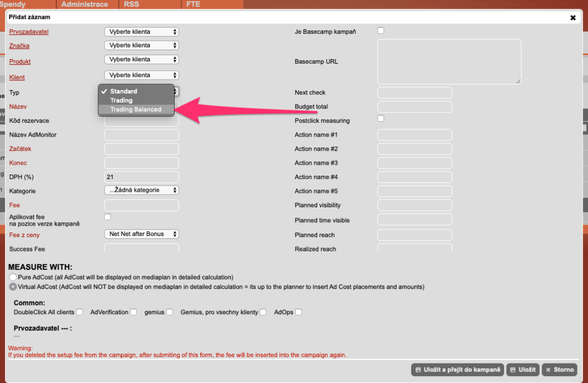The width and height of the screenshot is (588, 383).
Task: Cancel the dialog with Storno
Action: pos(560,370)
